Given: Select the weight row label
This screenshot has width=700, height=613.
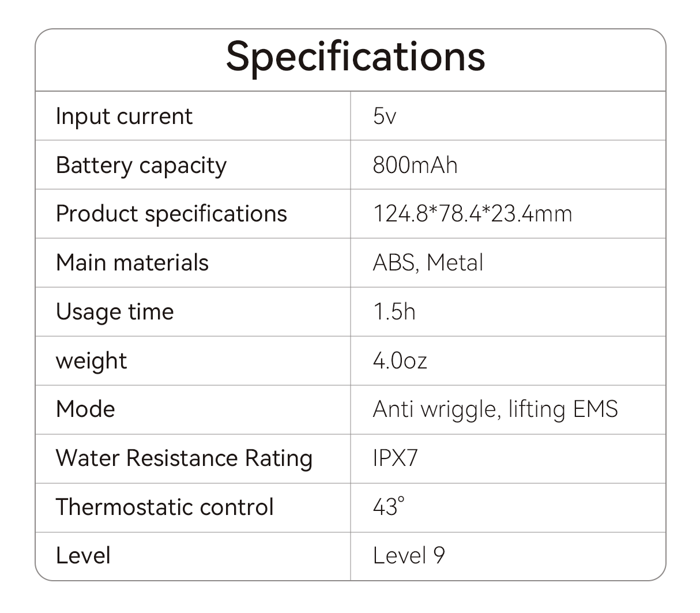Looking at the screenshot, I should 91,361.
